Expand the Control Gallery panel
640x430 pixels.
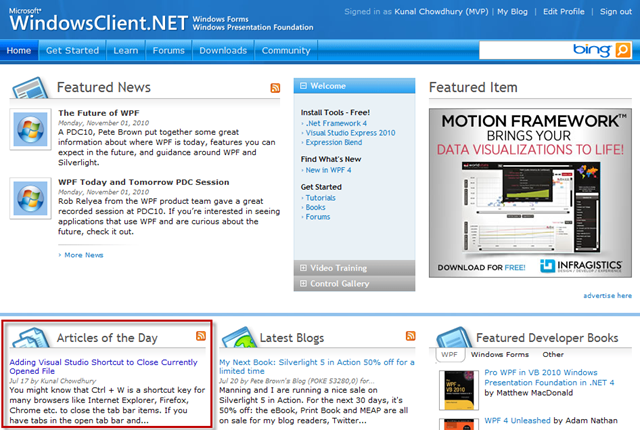(x=303, y=284)
